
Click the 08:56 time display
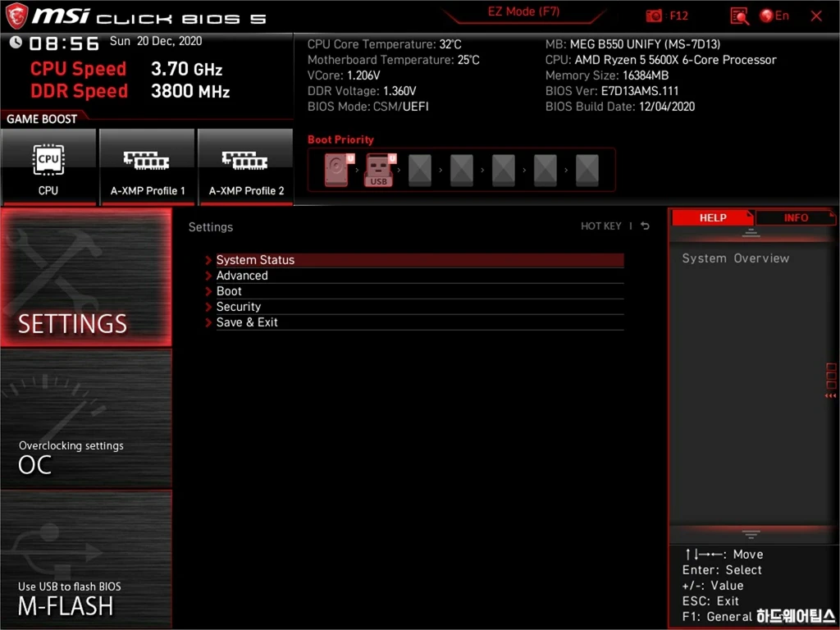tap(64, 43)
